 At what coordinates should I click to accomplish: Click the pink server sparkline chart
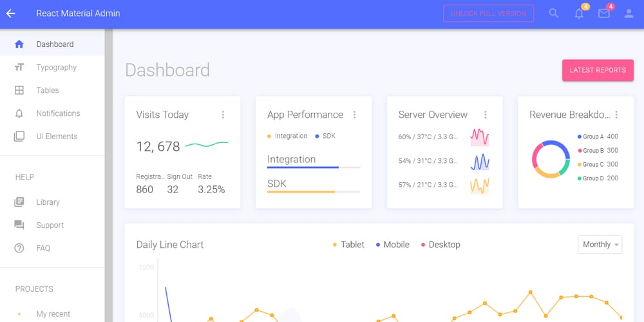coord(480,137)
